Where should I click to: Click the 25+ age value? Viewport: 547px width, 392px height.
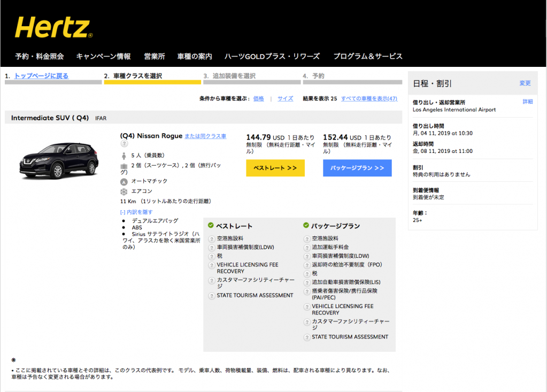tap(417, 220)
